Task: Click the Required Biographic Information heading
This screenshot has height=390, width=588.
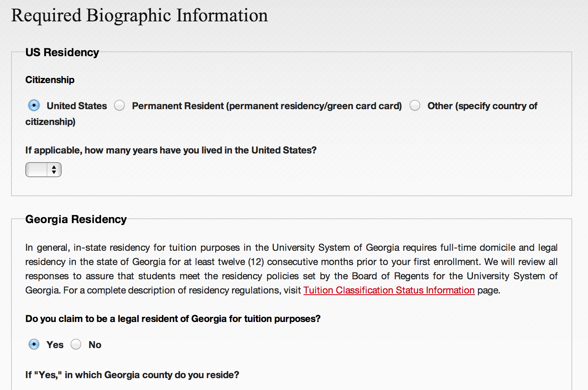Action: [x=139, y=16]
